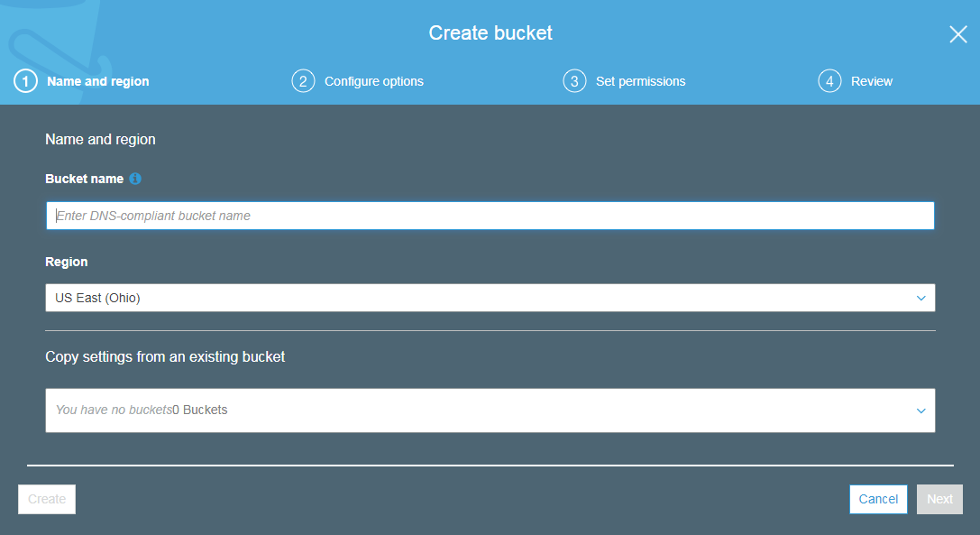Go to the Set permissions step
This screenshot has width=980, height=535.
click(x=641, y=81)
